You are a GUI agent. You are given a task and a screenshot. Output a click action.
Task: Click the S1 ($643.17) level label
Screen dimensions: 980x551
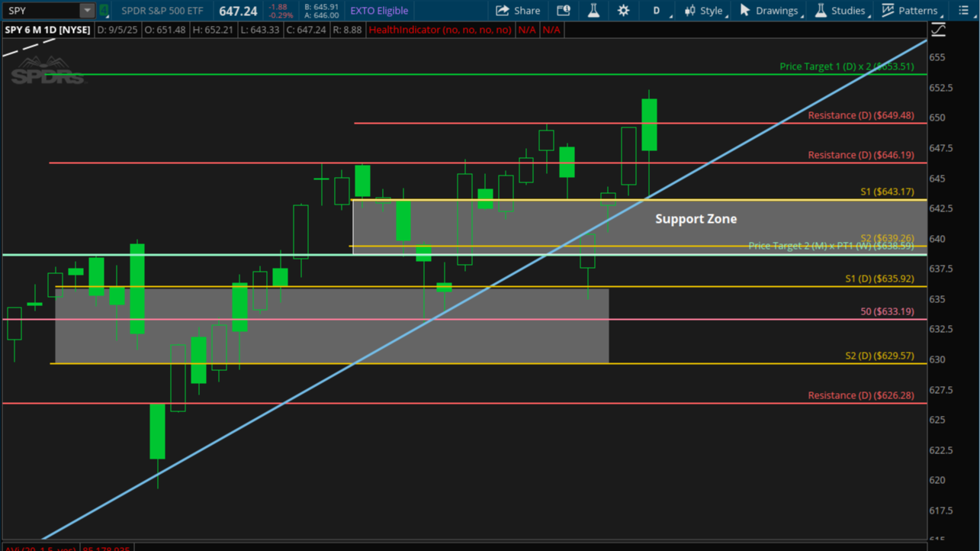[x=887, y=192]
